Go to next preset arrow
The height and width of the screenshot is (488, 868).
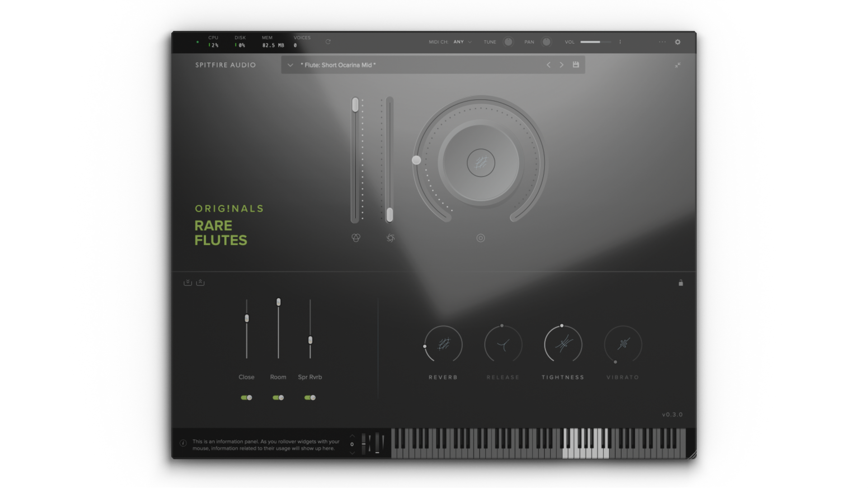[561, 65]
